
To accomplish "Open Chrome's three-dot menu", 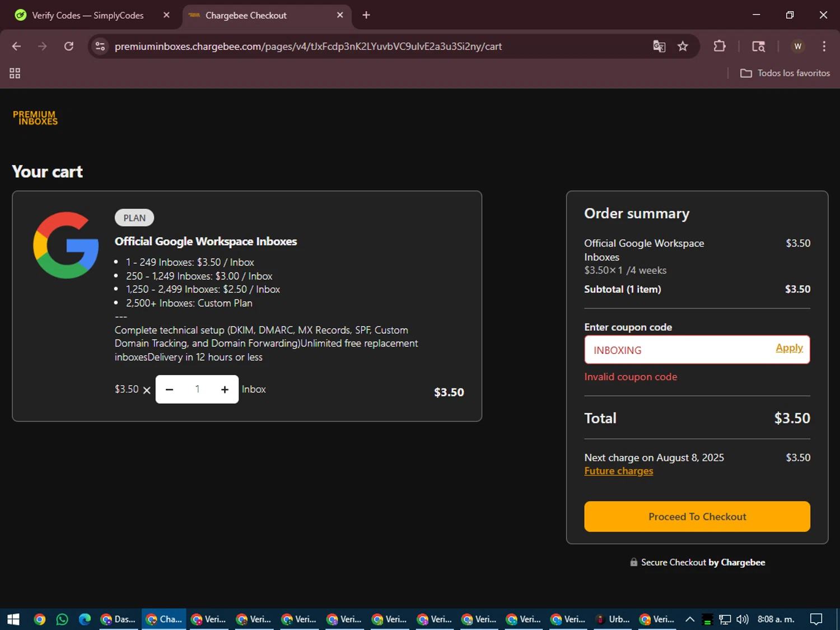I will [x=824, y=46].
